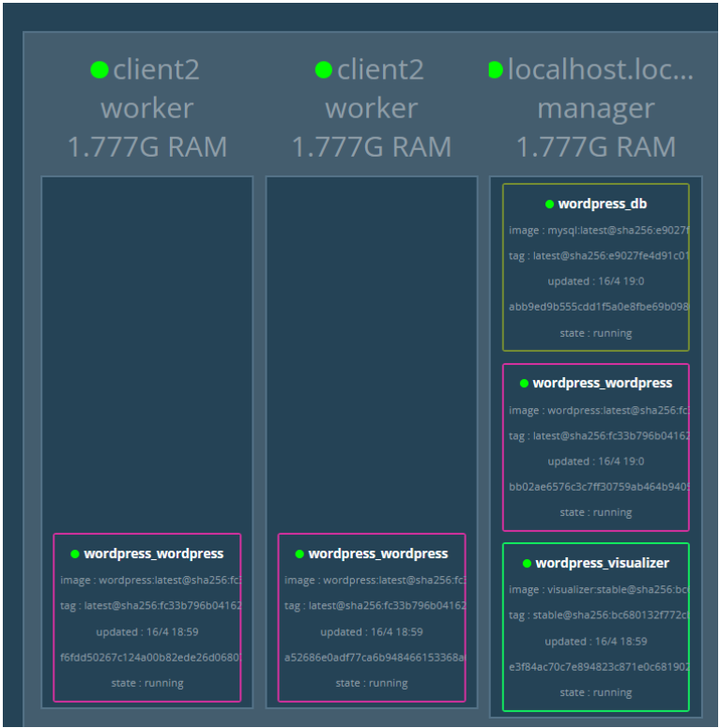Click the green dot next to wordpress_db
The image size is (720, 728).
point(549,205)
